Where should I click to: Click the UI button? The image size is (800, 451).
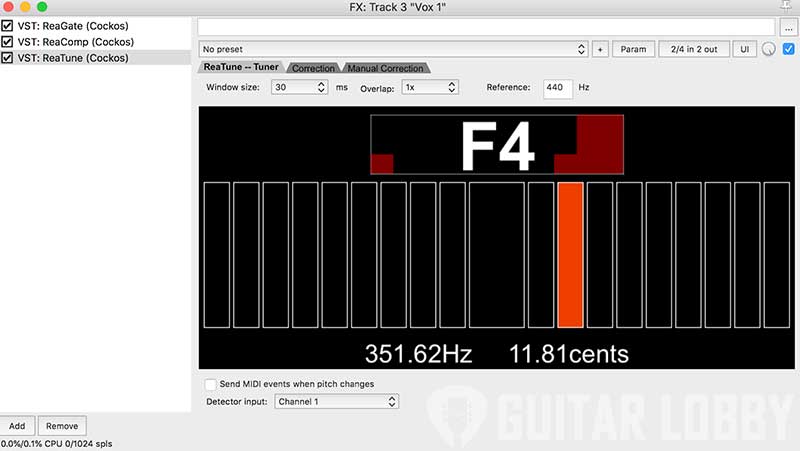coord(744,49)
